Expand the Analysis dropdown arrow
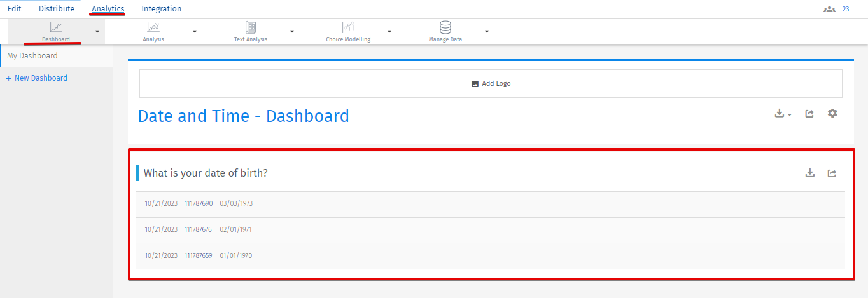868x298 pixels. pyautogui.click(x=195, y=31)
